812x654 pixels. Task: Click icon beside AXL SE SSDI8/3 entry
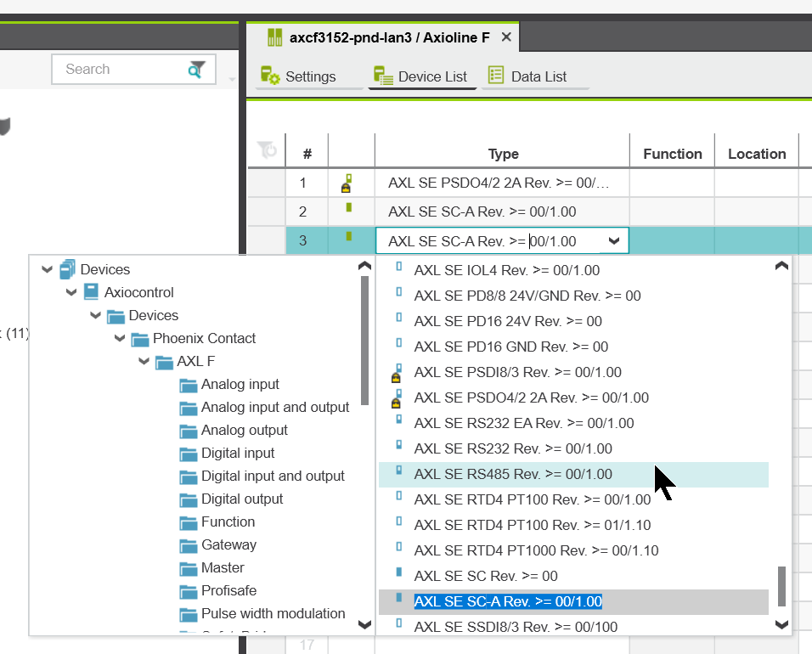coord(398,623)
